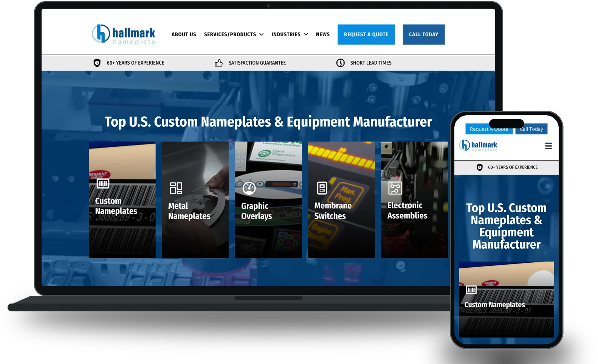This screenshot has width=598, height=364.
Task: Click the laptop's 'Top U.S. Custom Nameplates' heading
Action: [268, 122]
